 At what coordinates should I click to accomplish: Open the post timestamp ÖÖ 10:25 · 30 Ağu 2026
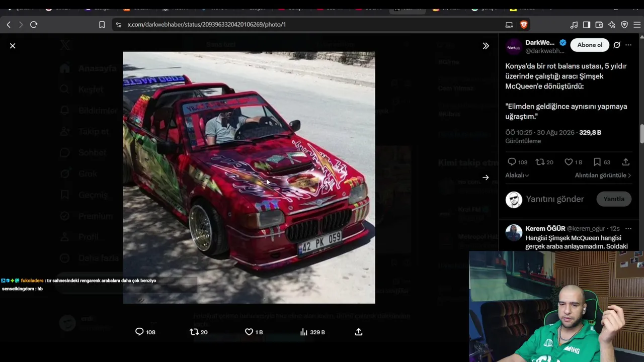click(540, 132)
